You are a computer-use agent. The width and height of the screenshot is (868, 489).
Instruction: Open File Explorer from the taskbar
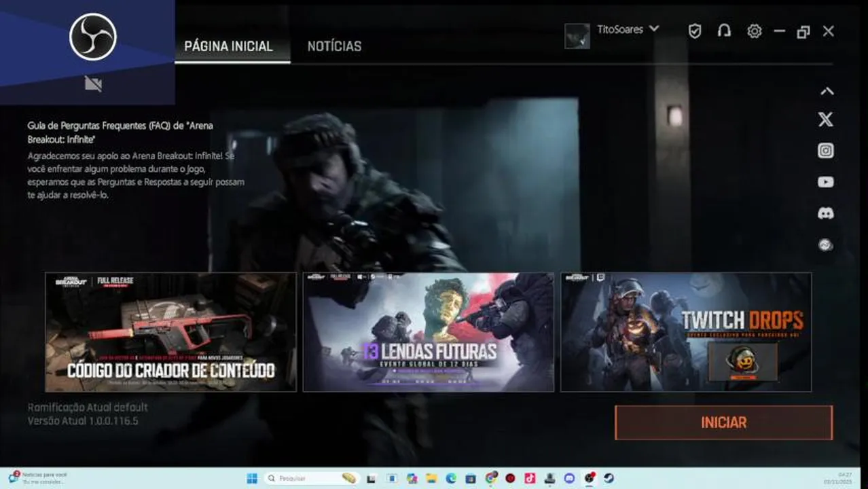[431, 478]
